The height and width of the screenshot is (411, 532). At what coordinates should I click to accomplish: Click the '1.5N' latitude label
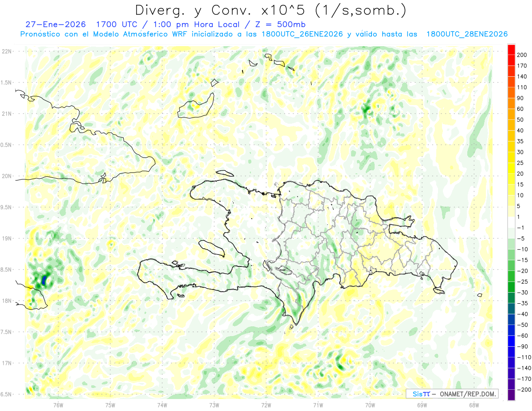click(7, 82)
